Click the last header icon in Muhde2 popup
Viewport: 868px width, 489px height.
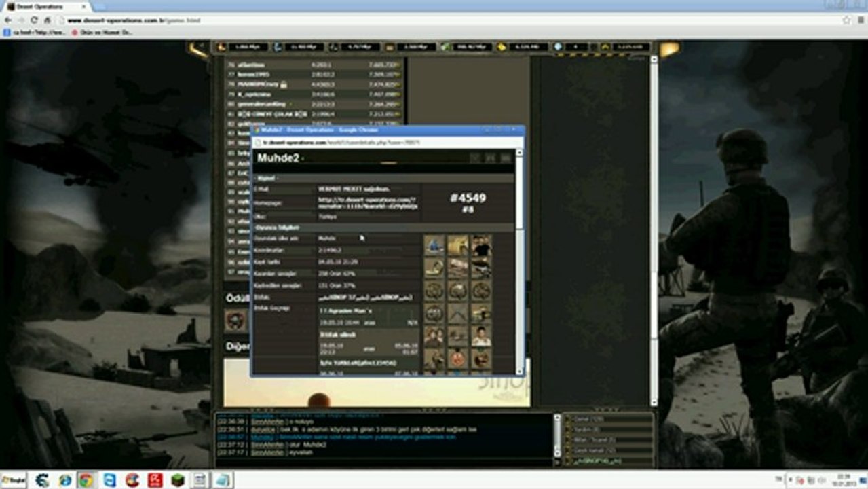click(x=505, y=158)
